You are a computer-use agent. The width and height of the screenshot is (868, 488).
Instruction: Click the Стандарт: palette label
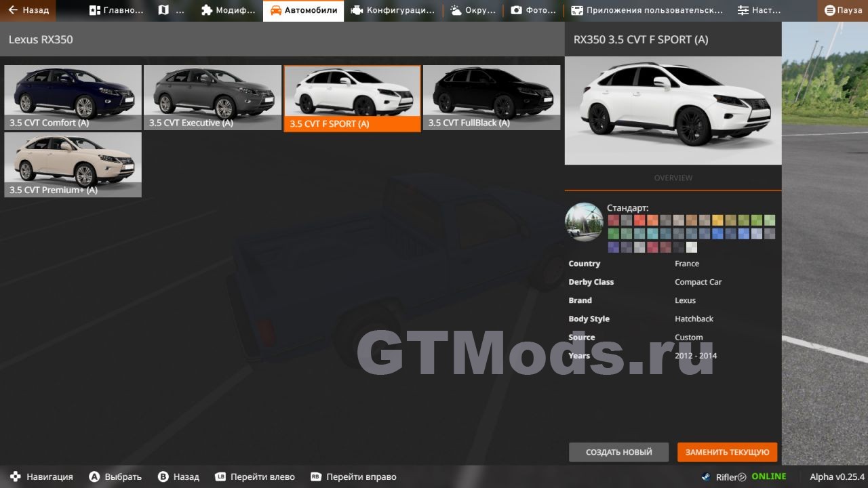click(628, 208)
